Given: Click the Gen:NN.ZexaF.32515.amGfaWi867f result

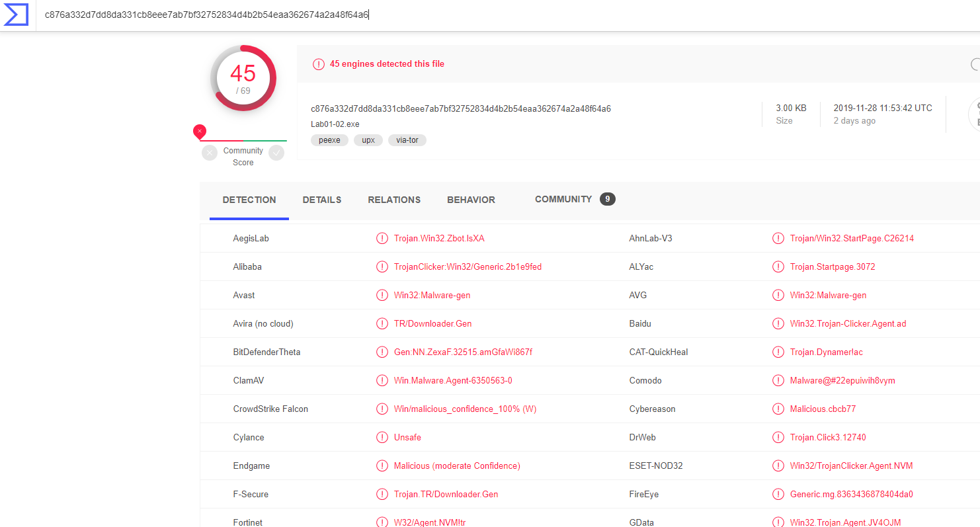Looking at the screenshot, I should click(x=463, y=352).
